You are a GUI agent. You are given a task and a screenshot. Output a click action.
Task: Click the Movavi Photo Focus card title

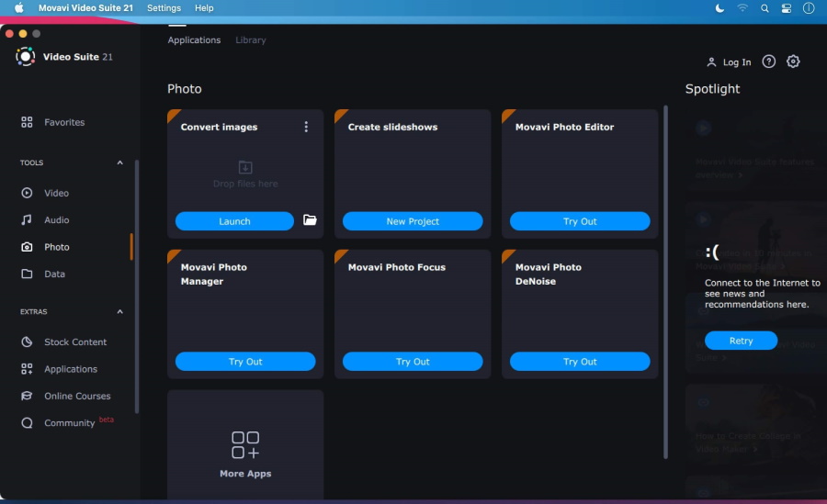click(397, 267)
